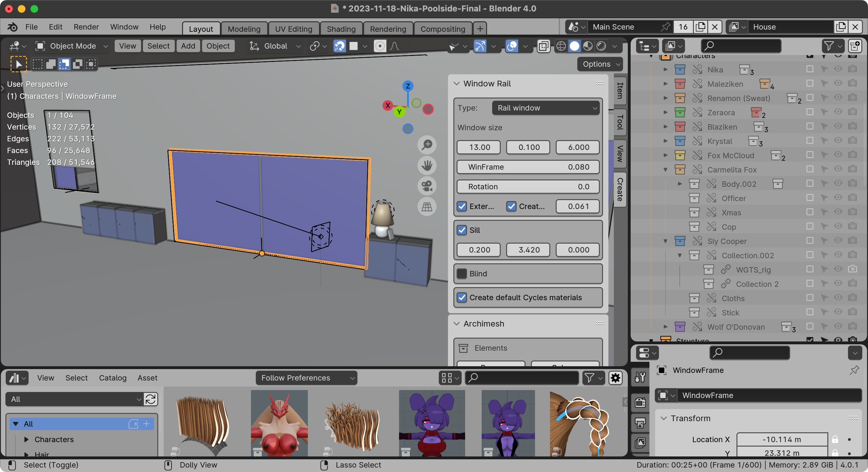Toggle camera view with camera icon
Image resolution: width=868 pixels, height=472 pixels.
[427, 186]
